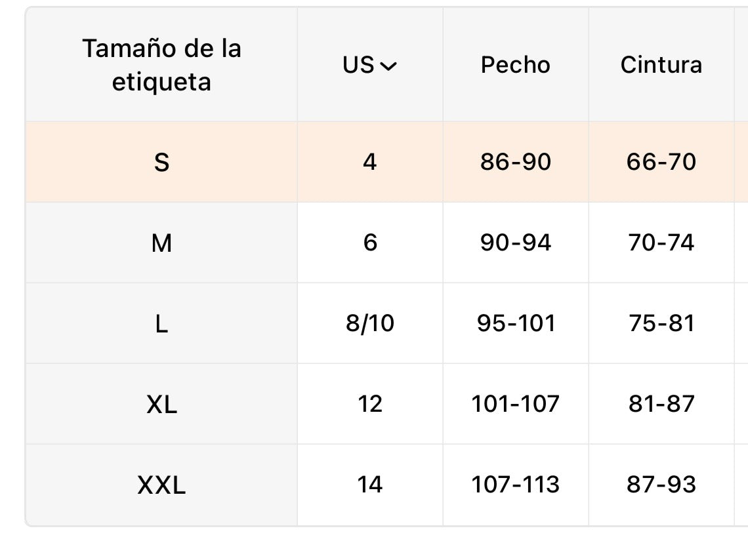Screen dimensions: 748x560
Task: Click the US size 8/10 cell
Action: click(370, 324)
